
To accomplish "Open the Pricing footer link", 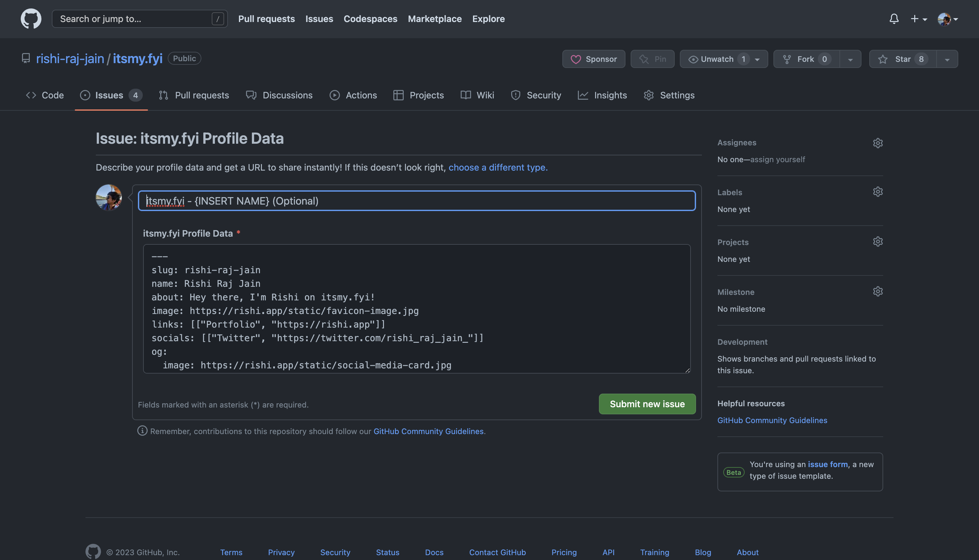I will tap(564, 552).
